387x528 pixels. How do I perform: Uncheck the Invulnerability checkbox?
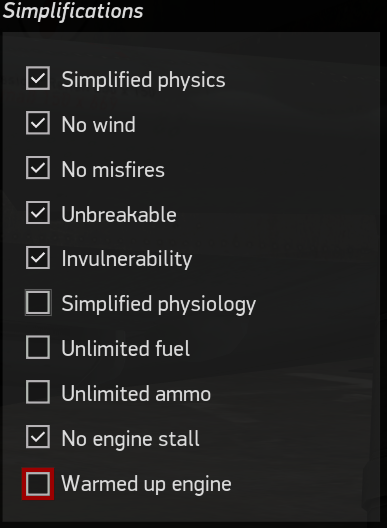tap(38, 258)
